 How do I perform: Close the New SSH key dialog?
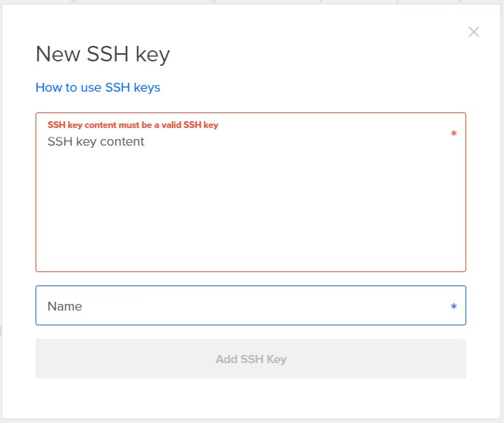tap(474, 32)
